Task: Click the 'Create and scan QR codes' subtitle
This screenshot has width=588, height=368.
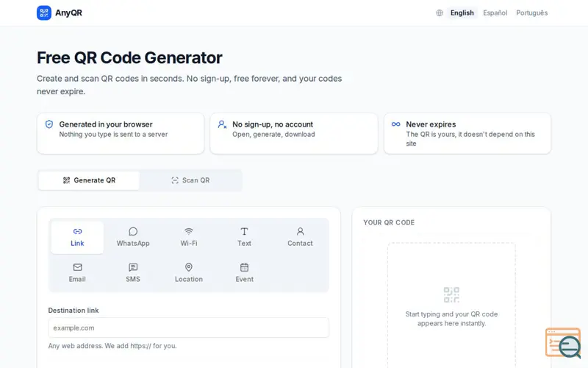Action: [x=190, y=85]
